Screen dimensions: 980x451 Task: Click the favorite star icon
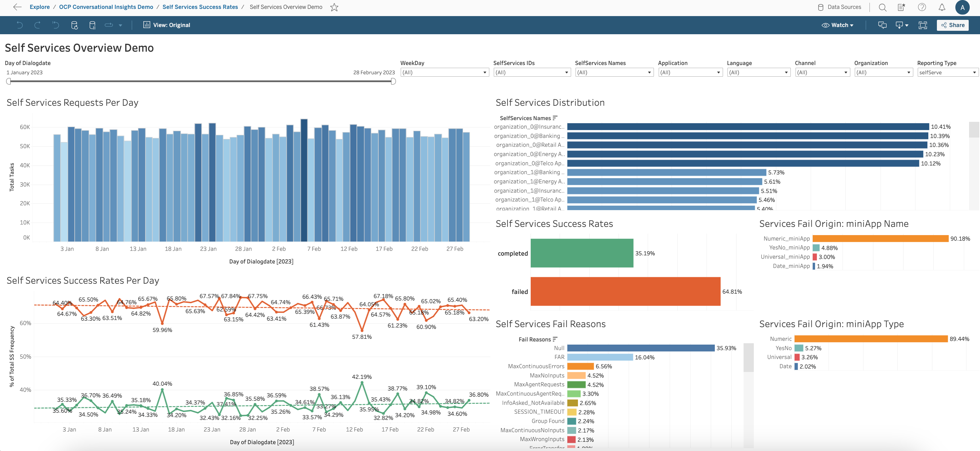334,7
